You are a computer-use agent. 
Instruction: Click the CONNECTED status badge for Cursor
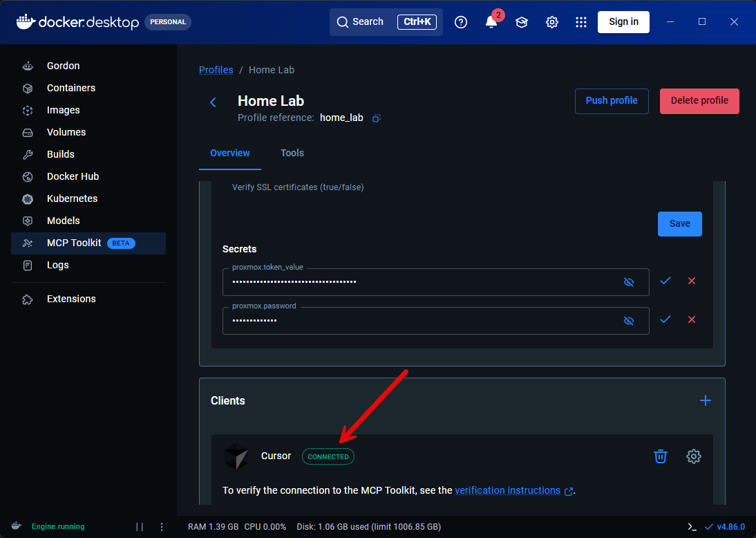point(328,456)
